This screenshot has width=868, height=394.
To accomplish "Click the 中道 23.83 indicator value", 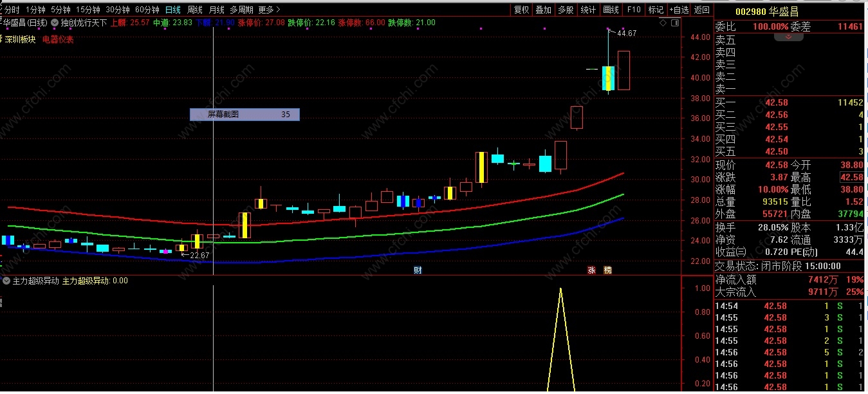I will point(172,23).
